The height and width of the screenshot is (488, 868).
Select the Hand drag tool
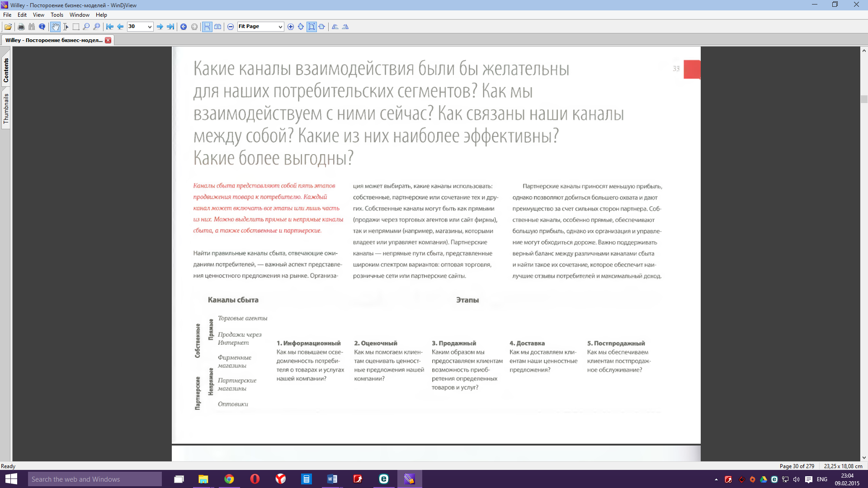pos(55,27)
